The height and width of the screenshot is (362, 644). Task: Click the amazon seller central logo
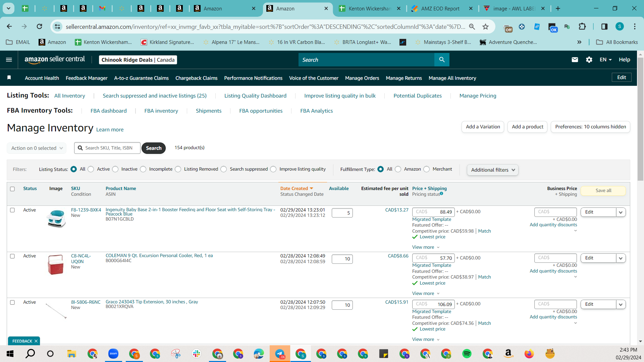[x=55, y=60]
